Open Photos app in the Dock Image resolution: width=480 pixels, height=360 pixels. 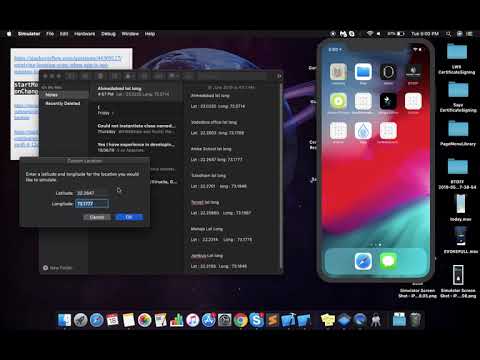click(145, 320)
